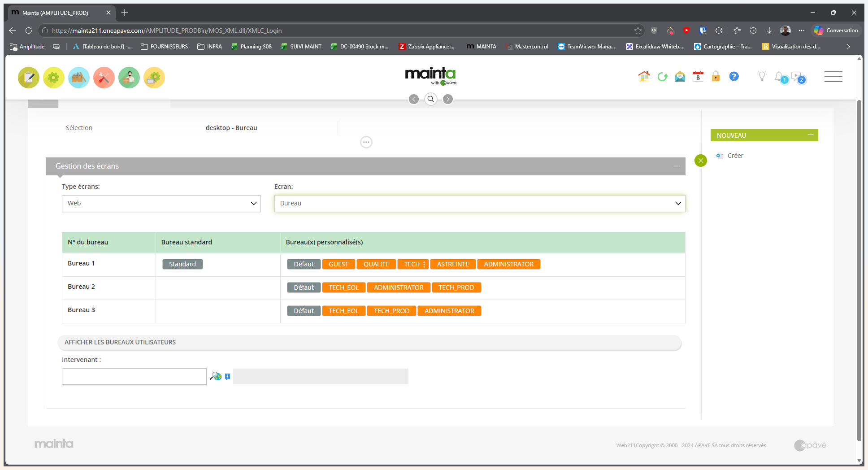Open the wrench and screwdriver maintenance icon
Image resolution: width=868 pixels, height=470 pixels.
pyautogui.click(x=104, y=78)
